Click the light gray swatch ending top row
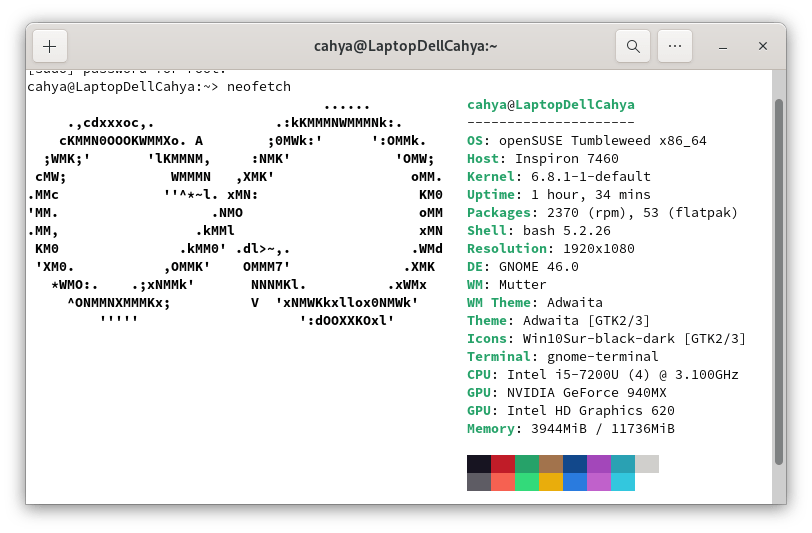 pyautogui.click(x=647, y=464)
